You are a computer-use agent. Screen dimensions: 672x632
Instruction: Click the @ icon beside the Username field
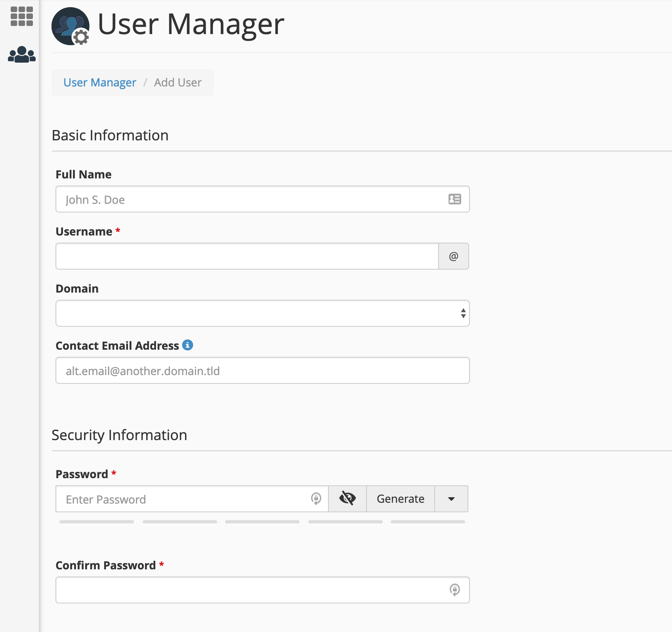(x=453, y=256)
